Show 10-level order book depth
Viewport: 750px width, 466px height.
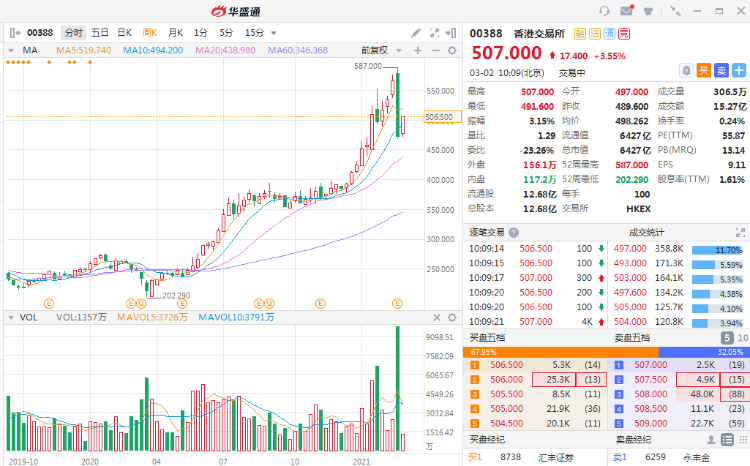pos(742,338)
